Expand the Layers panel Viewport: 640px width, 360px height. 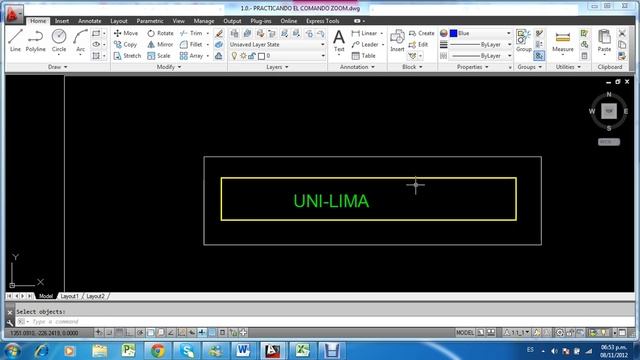[x=277, y=67]
